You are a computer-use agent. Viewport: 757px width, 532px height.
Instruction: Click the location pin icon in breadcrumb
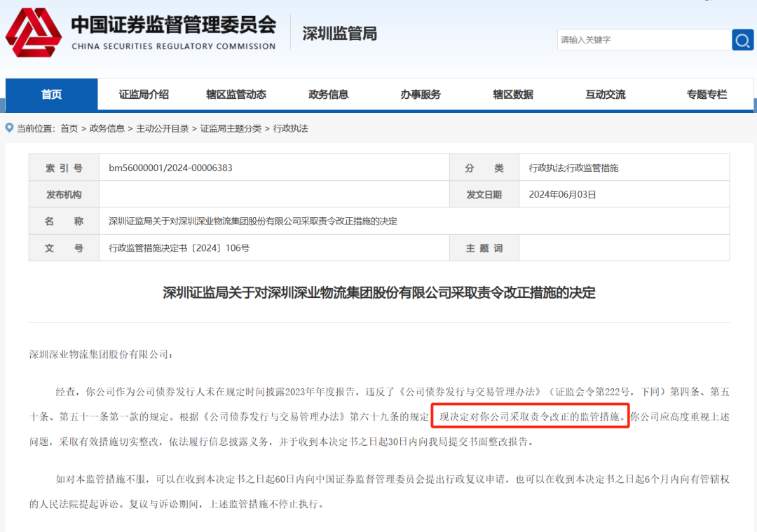9,128
